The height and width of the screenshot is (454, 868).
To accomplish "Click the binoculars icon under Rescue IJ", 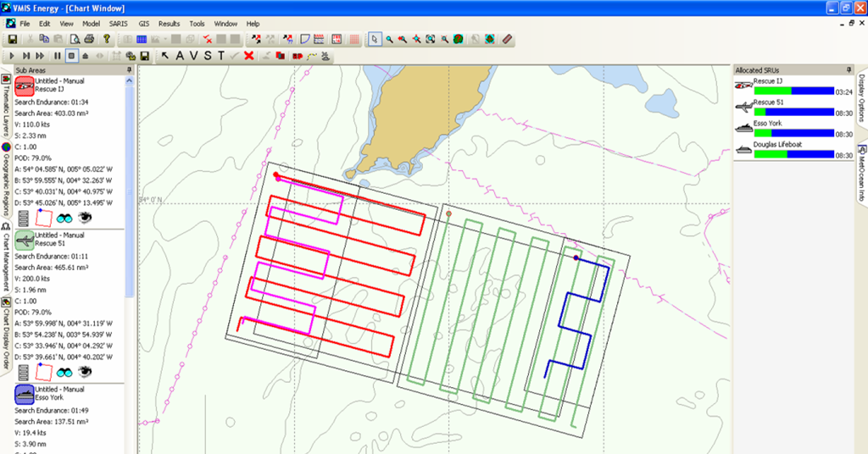I will [x=64, y=217].
